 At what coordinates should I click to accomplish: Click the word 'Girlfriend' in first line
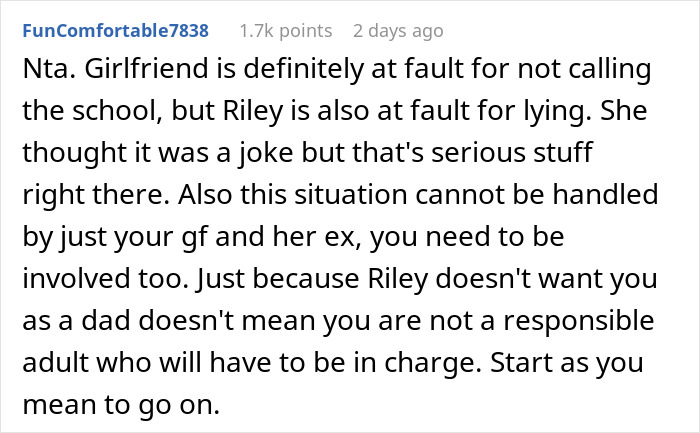coord(127,71)
